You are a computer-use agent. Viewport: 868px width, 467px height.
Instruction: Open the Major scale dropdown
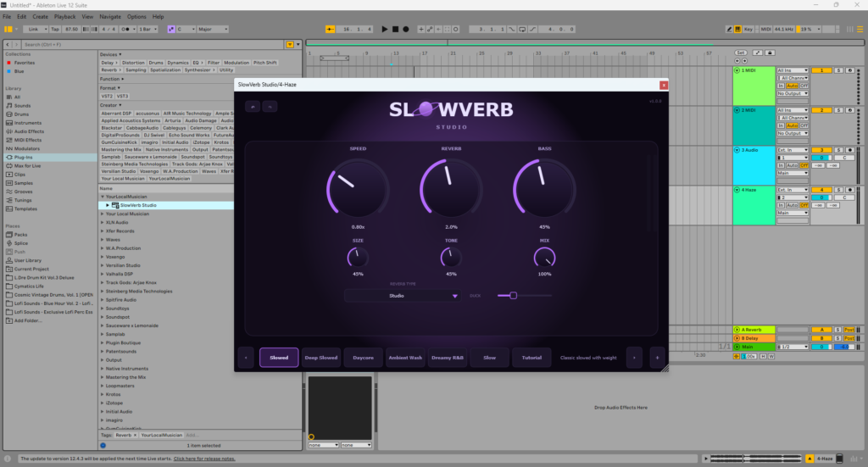pyautogui.click(x=213, y=30)
